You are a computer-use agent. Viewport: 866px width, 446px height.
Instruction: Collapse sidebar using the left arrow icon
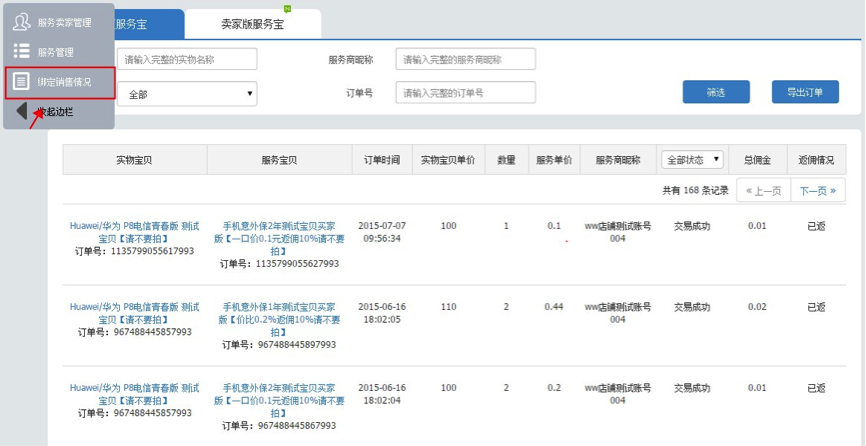pos(21,112)
